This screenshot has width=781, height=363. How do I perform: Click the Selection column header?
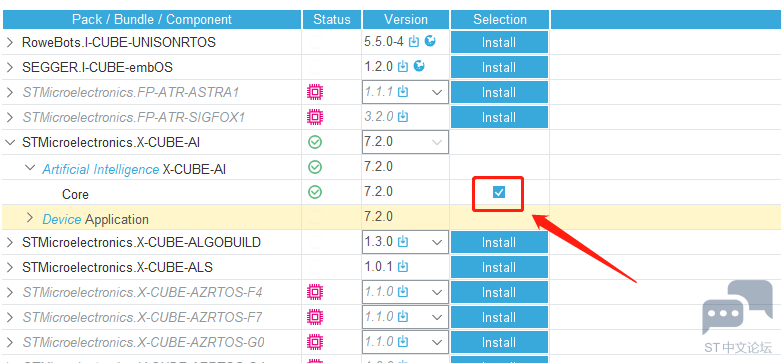(500, 19)
